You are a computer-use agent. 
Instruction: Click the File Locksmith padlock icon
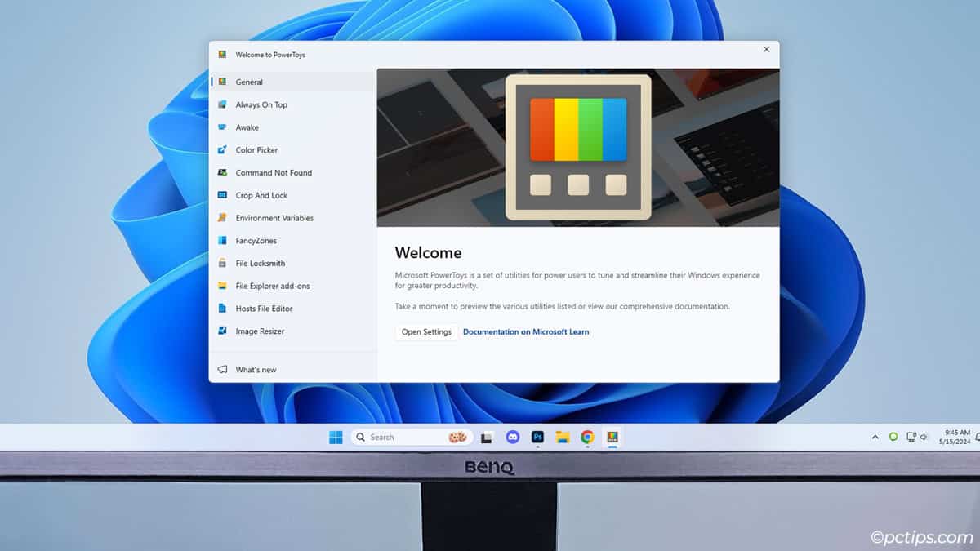(222, 264)
